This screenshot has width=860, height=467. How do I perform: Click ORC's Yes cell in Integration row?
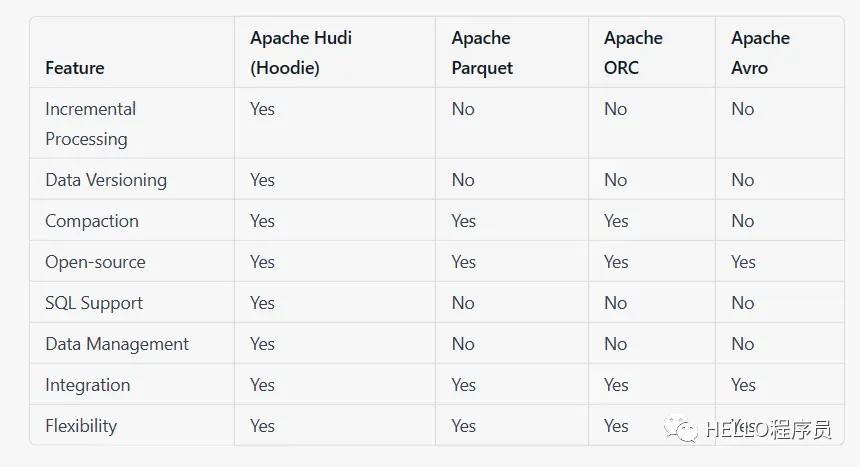(x=616, y=385)
